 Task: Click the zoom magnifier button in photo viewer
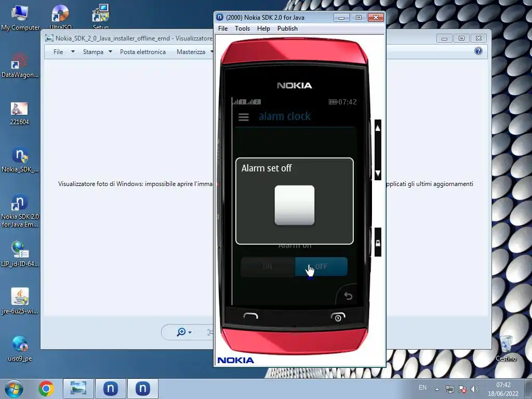pyautogui.click(x=184, y=332)
